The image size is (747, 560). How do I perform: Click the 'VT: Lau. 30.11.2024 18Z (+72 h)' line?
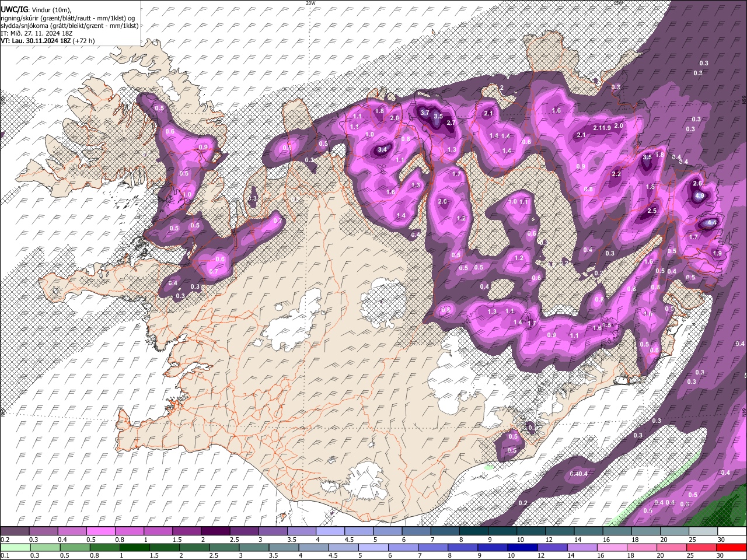[48, 41]
